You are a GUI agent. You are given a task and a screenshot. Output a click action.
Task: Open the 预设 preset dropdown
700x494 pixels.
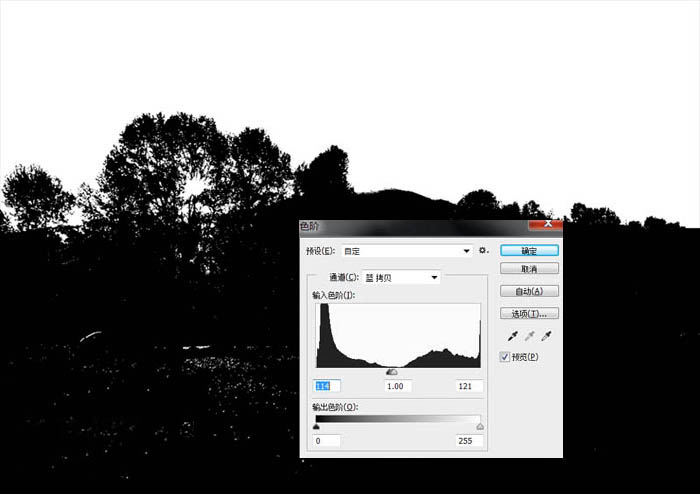(407, 251)
